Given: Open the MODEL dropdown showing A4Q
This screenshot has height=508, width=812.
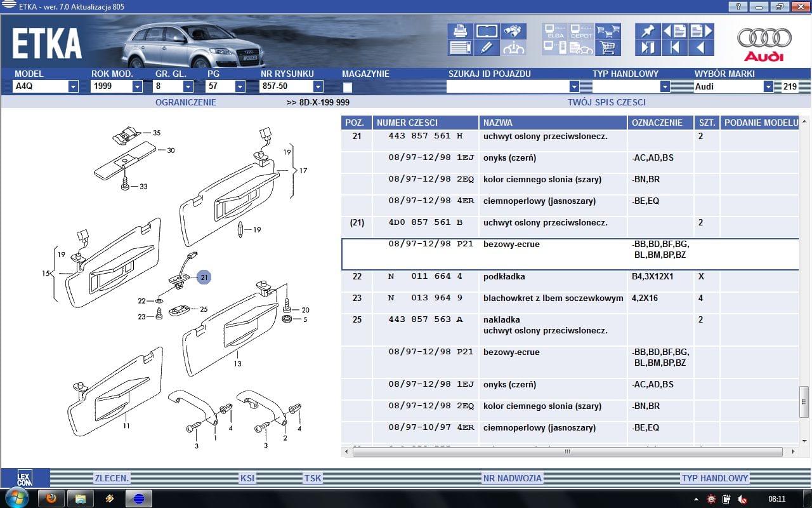Looking at the screenshot, I should pyautogui.click(x=73, y=86).
